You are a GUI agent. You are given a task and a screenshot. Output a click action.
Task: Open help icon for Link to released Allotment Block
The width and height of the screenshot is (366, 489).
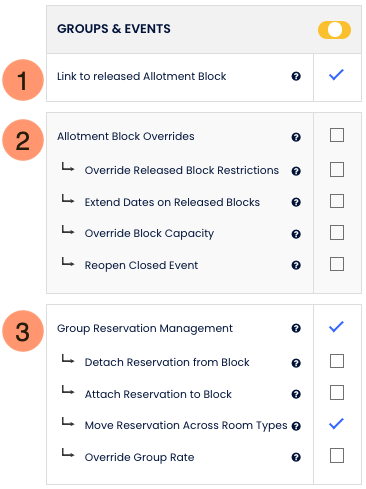[296, 76]
